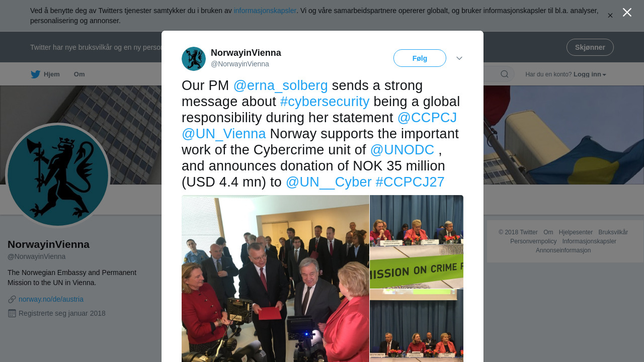Open the @UNODC mention

click(402, 150)
